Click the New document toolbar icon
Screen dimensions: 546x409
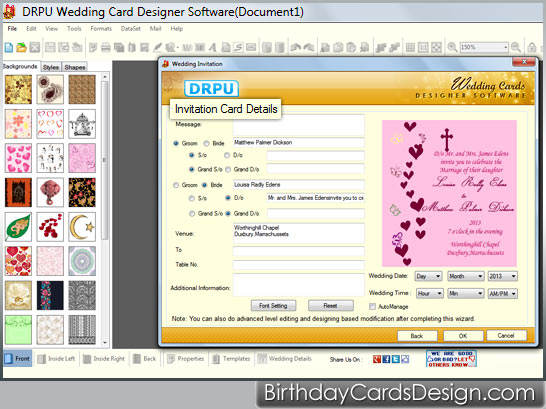coord(9,47)
